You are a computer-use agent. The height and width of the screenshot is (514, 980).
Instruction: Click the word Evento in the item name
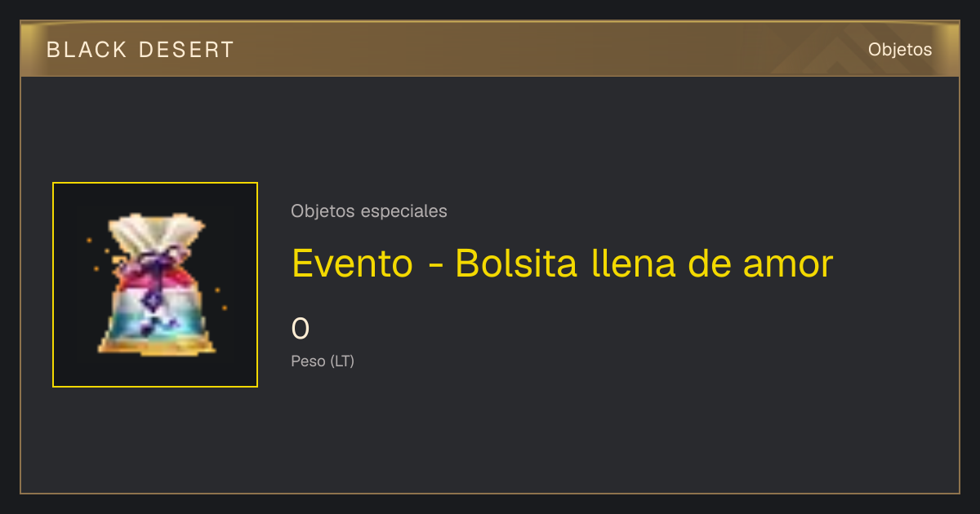[x=353, y=264]
